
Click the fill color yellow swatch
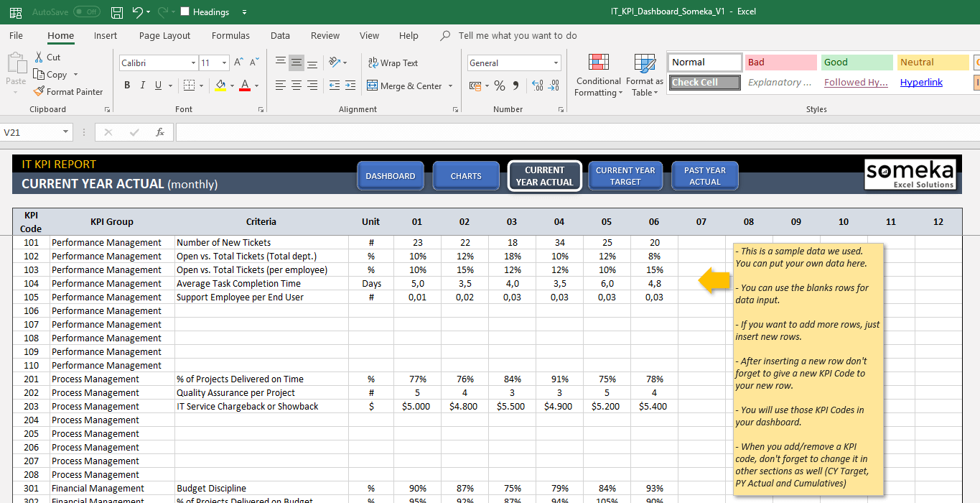(220, 86)
